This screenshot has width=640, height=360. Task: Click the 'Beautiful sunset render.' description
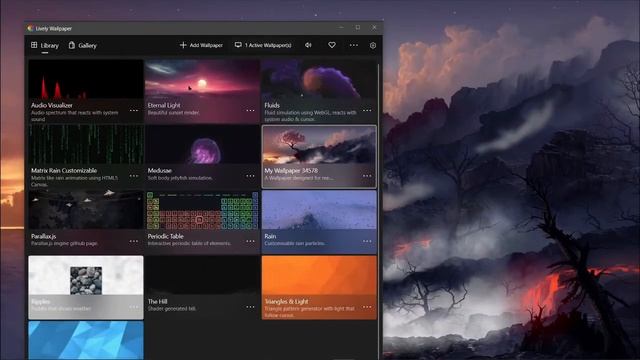[173, 113]
